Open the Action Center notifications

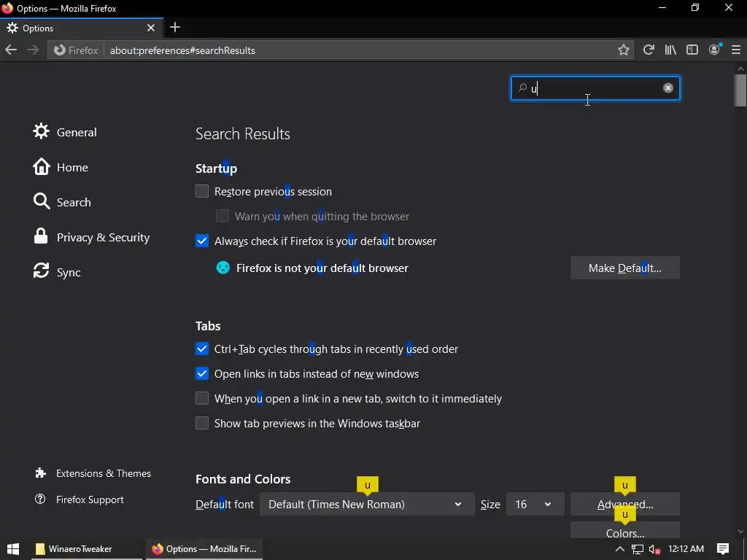click(x=723, y=548)
